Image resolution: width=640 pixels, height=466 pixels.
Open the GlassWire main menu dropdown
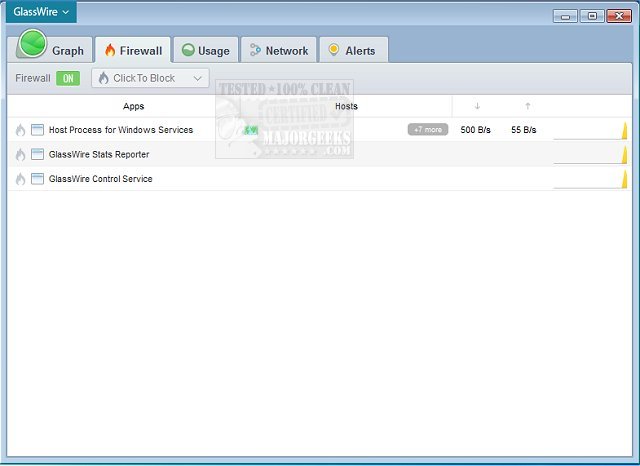(41, 11)
